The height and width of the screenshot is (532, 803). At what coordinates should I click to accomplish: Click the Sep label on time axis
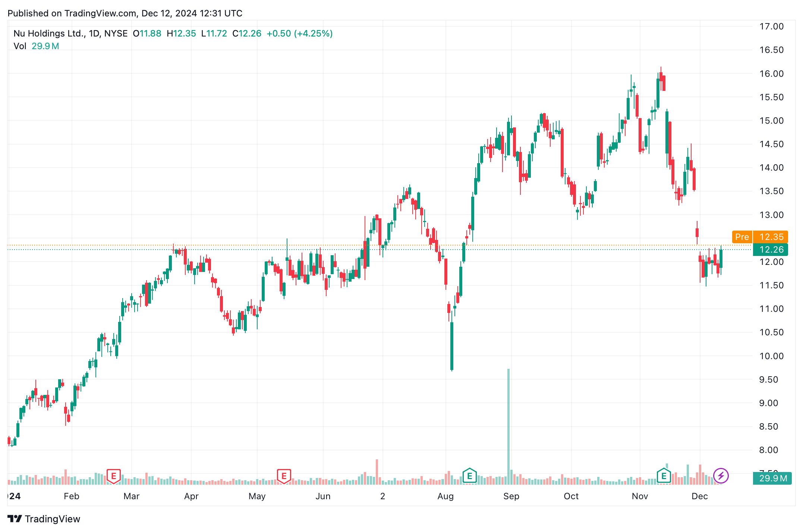click(511, 496)
